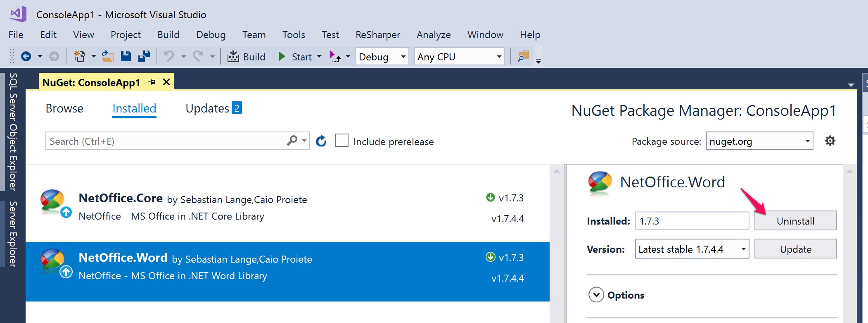This screenshot has width=868, height=323.
Task: Click the package Search input field
Action: (165, 141)
